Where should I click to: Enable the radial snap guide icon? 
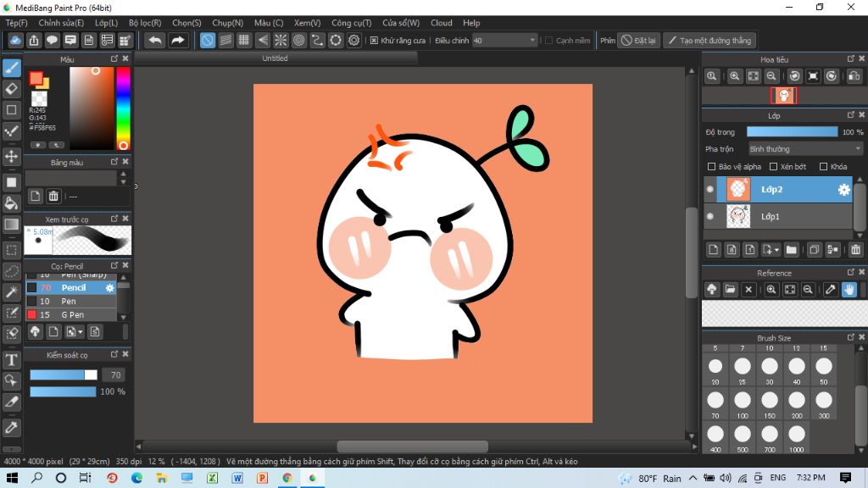tap(281, 41)
